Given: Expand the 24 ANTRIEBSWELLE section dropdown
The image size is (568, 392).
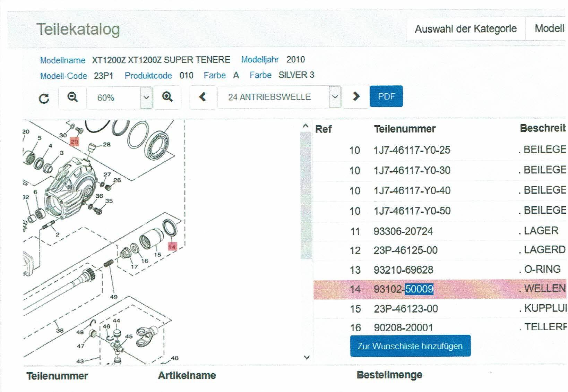Looking at the screenshot, I should [x=335, y=97].
